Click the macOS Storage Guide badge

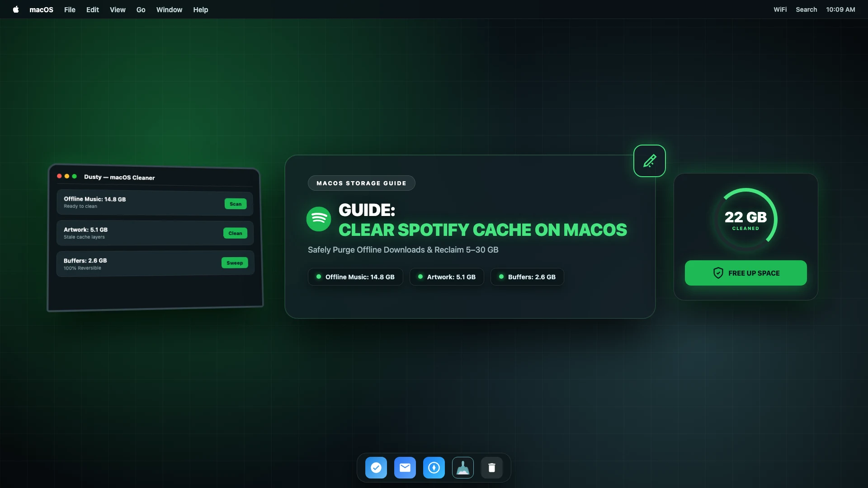[x=361, y=183]
